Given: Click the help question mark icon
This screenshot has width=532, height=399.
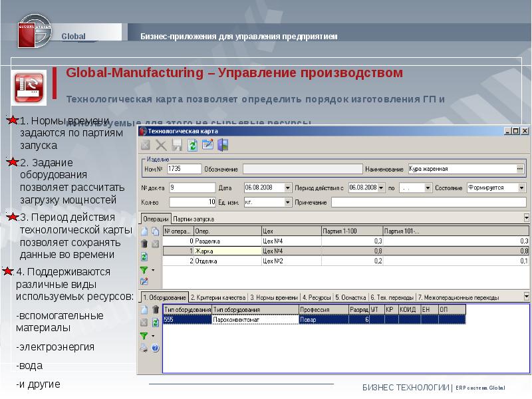Looking at the screenshot, I should point(155,347).
